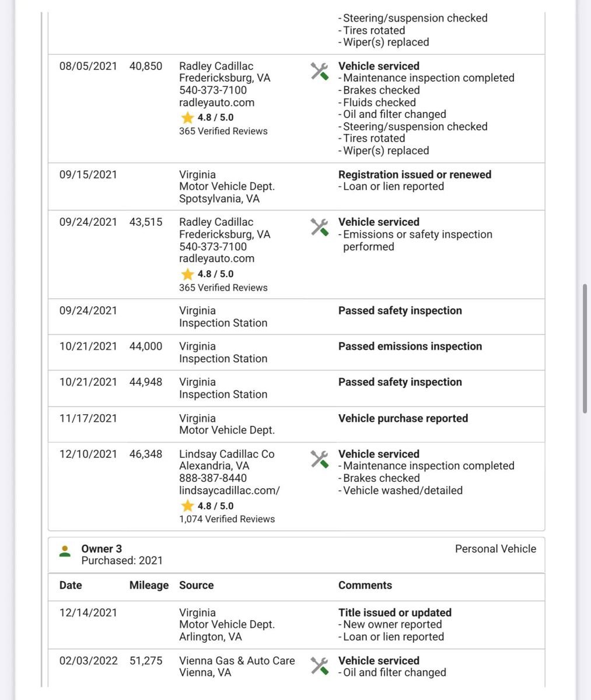View 1,074 Verified Reviews
Viewport: 591px width, 700px height.
[x=227, y=519]
